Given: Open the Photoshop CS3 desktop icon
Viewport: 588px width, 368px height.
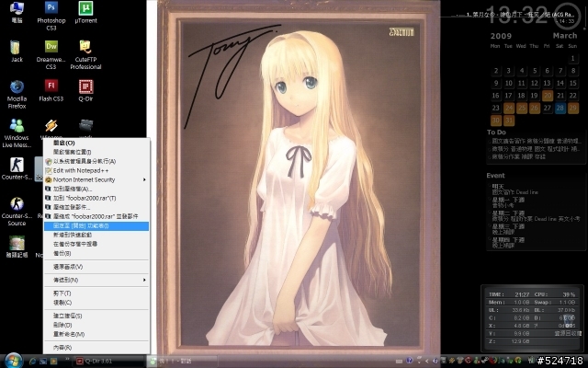Looking at the screenshot, I should point(51,16).
